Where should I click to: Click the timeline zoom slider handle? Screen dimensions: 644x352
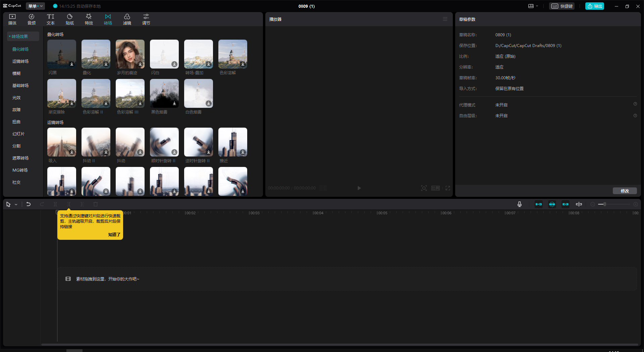tap(604, 204)
